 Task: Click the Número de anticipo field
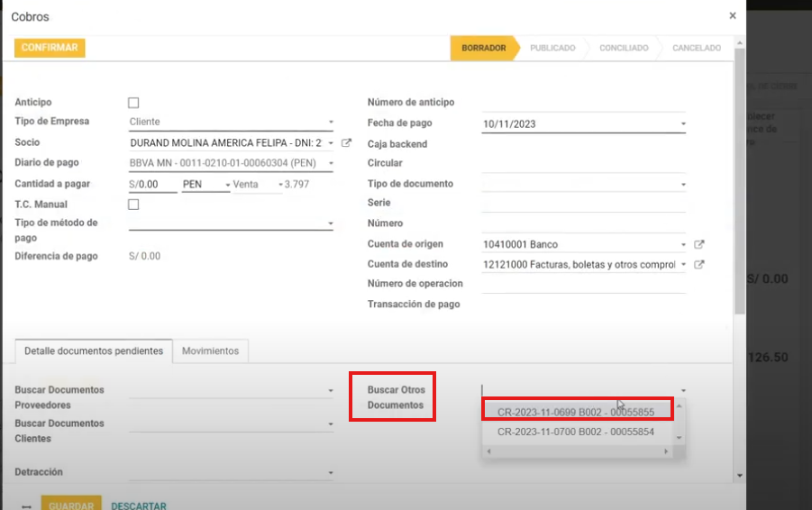[x=584, y=104]
